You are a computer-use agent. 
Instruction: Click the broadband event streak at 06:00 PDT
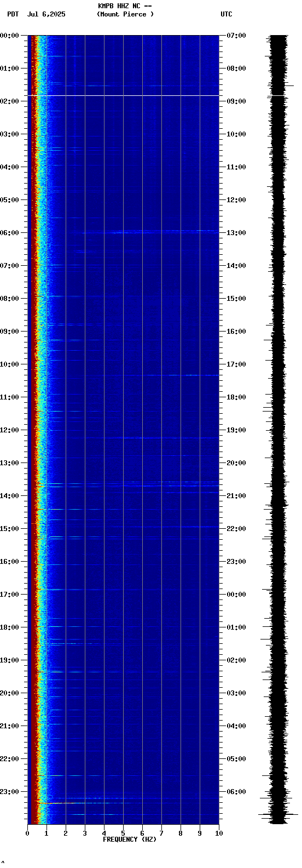pyautogui.click(x=150, y=232)
